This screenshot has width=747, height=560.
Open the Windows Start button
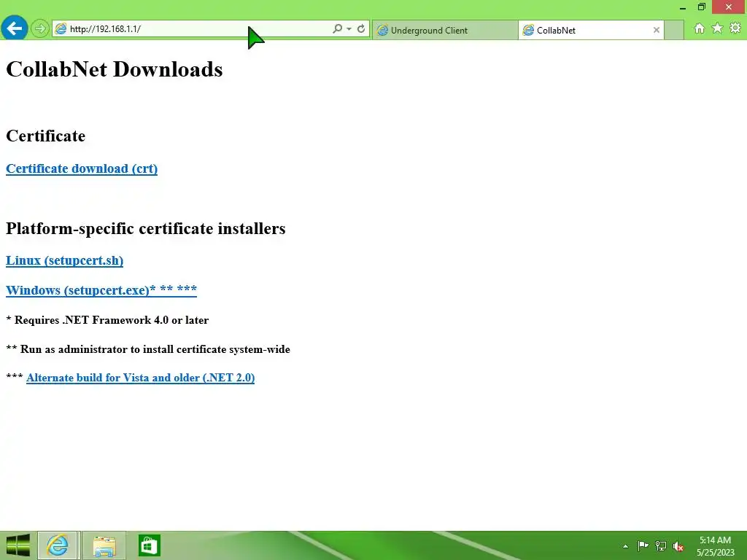[x=18, y=545]
